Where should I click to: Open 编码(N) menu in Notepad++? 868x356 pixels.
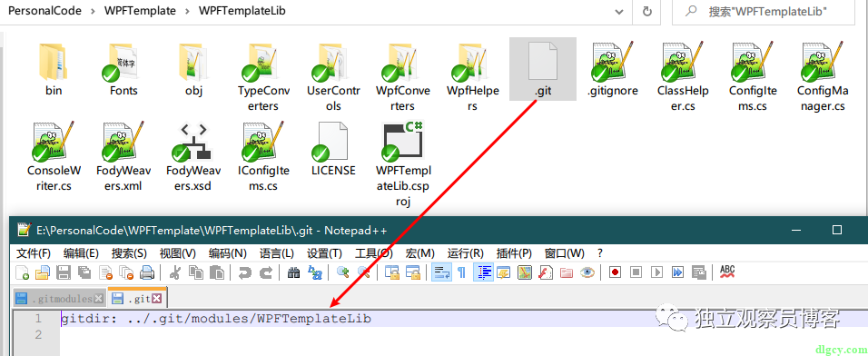[228, 253]
